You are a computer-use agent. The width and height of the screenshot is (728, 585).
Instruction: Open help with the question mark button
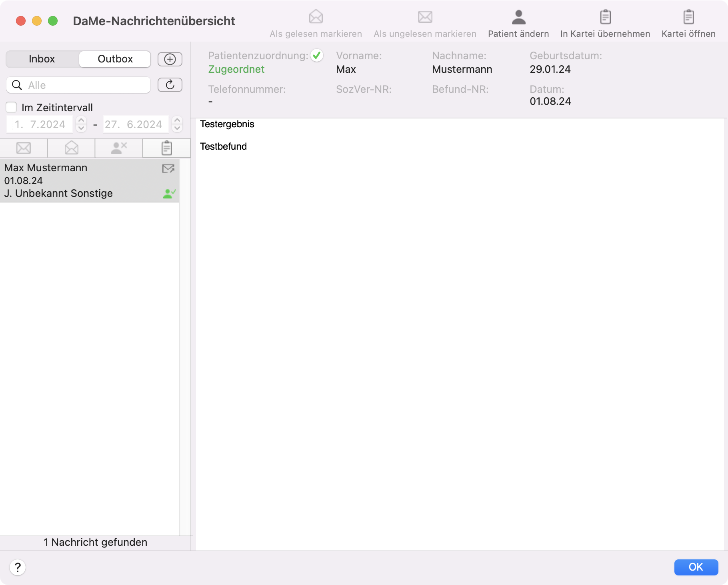pyautogui.click(x=18, y=567)
